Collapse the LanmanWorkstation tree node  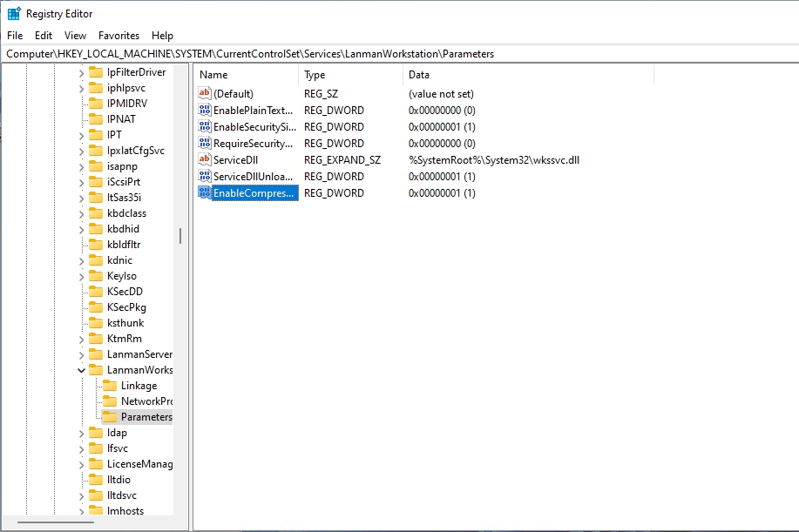(x=81, y=370)
